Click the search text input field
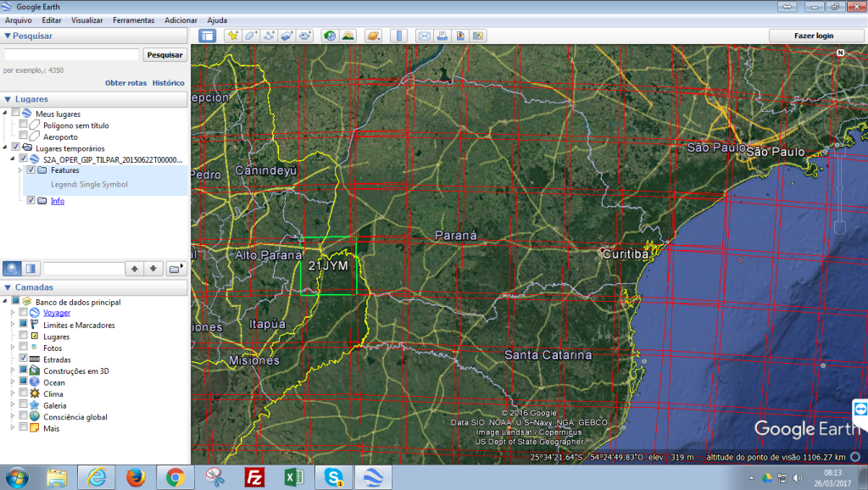This screenshot has height=490, width=868. pyautogui.click(x=71, y=54)
